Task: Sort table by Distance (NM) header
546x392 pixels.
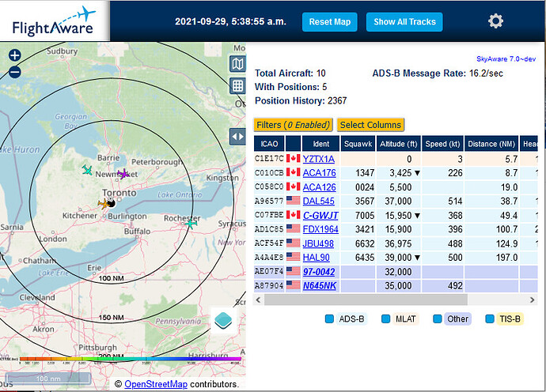Action: point(491,144)
